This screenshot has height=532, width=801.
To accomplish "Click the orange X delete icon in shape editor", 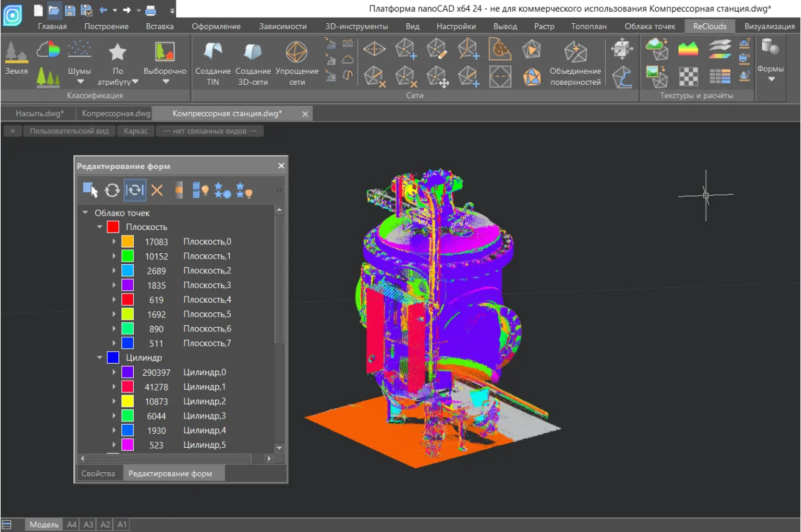I will coord(157,190).
